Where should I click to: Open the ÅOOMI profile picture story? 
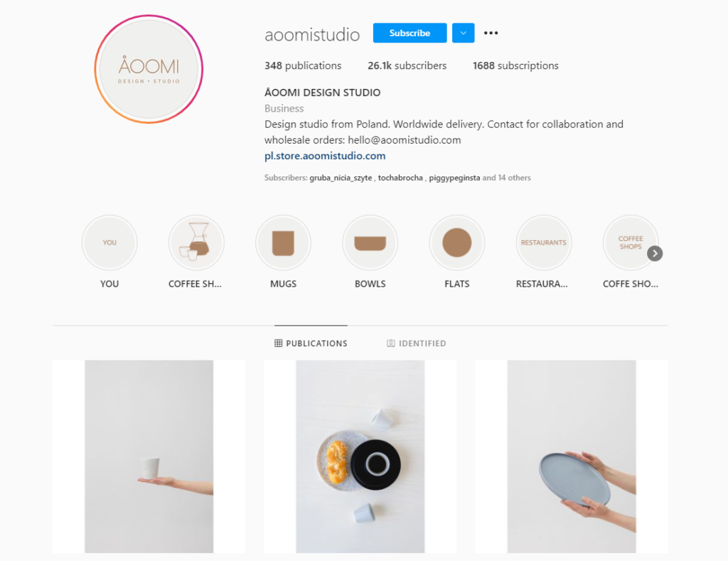pyautogui.click(x=149, y=69)
